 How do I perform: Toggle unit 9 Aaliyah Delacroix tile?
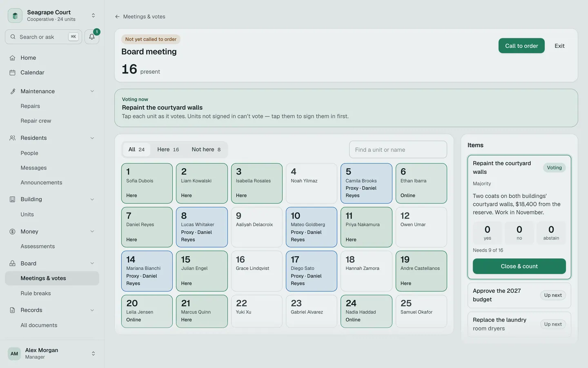pyautogui.click(x=257, y=227)
